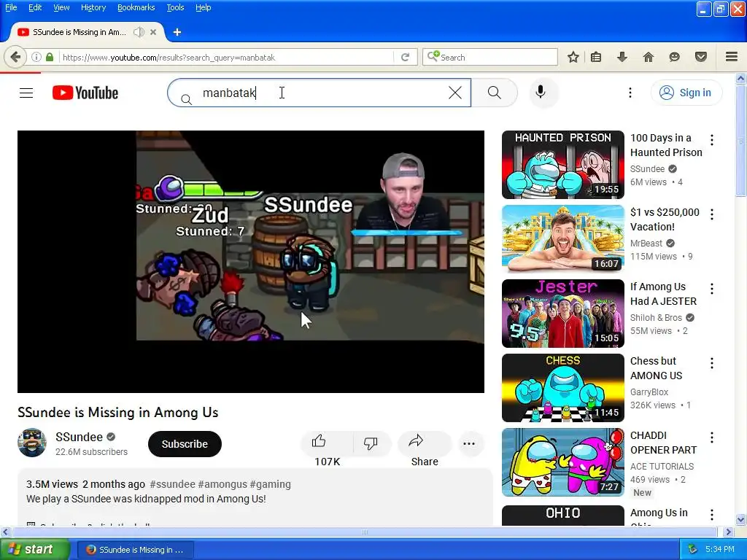Open YouTube settings three-dot menu

tap(630, 93)
